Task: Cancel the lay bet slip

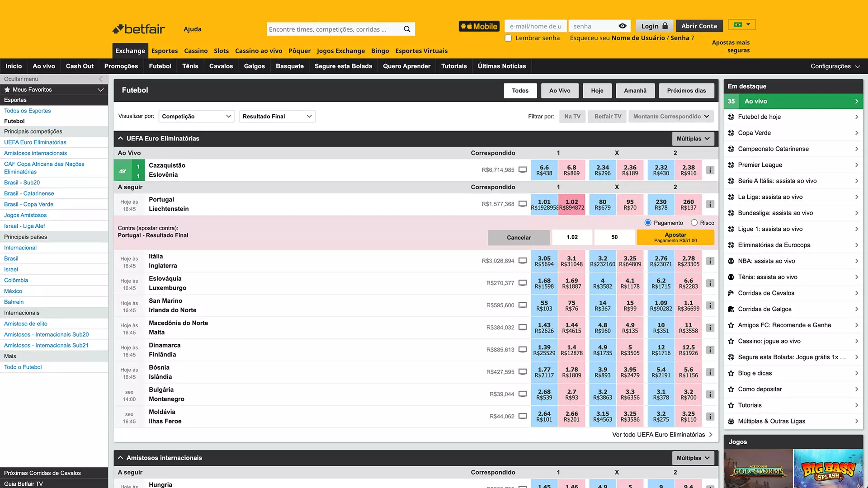Action: click(x=519, y=237)
